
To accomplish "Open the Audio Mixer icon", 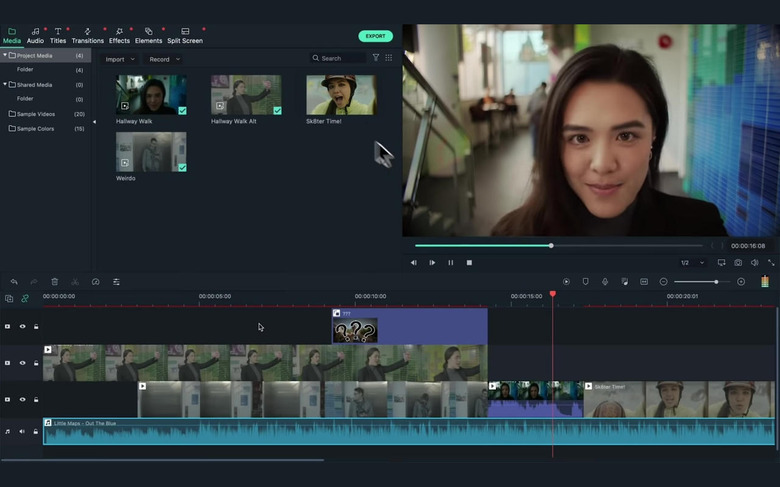I will coord(625,282).
